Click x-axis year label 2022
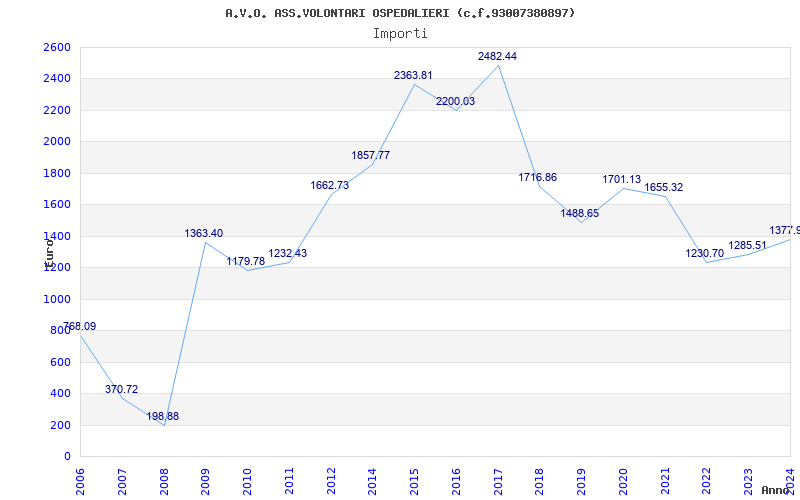The width and height of the screenshot is (800, 500). pyautogui.click(x=707, y=482)
